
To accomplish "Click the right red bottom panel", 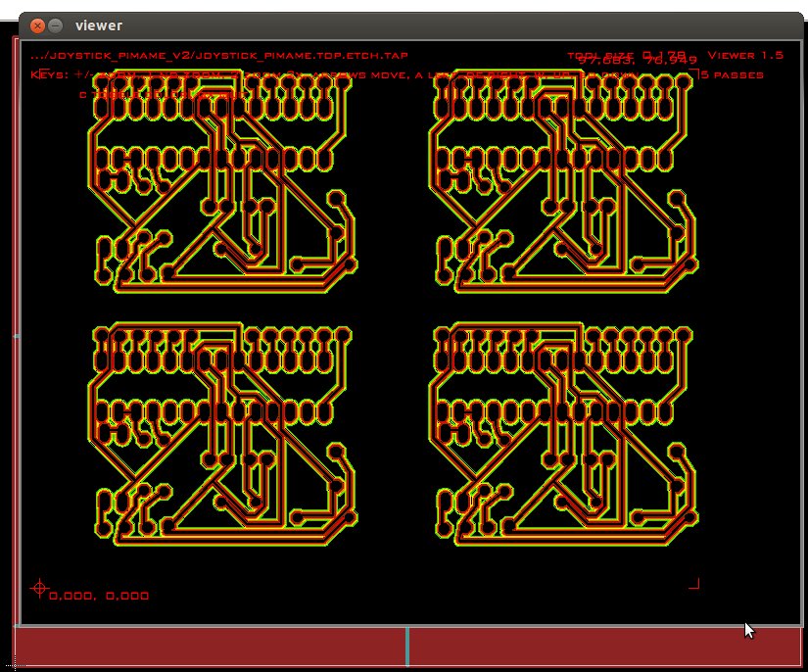I will coord(604,647).
